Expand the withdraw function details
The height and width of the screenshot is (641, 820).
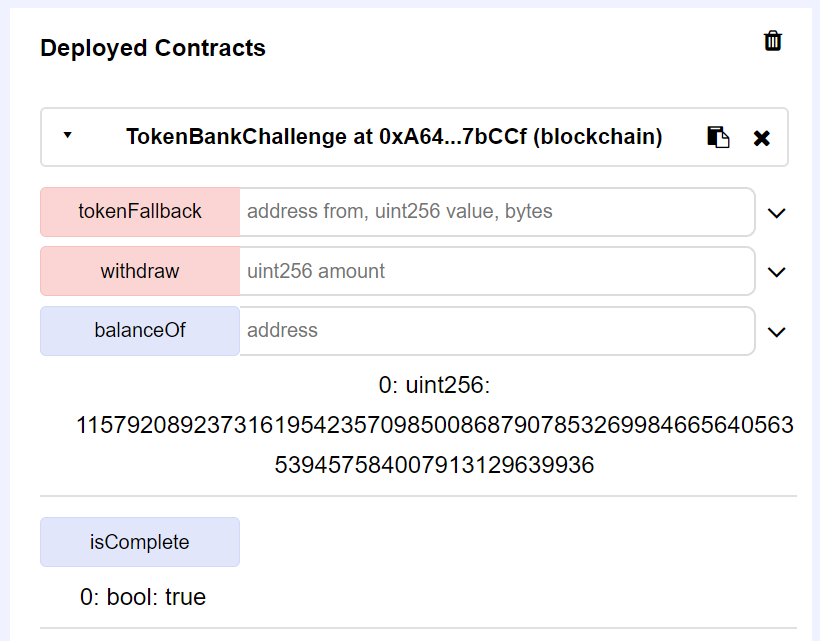[x=777, y=271]
